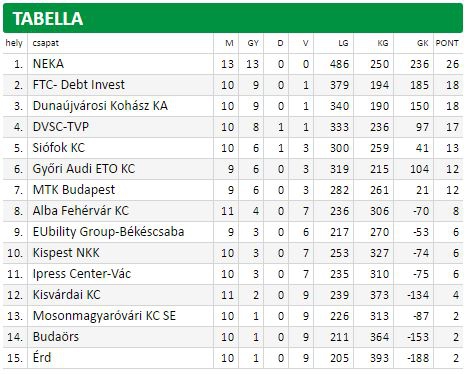Screen dimensions: 467x374
Task: Select MTK Budapest team
Action: [x=74, y=190]
